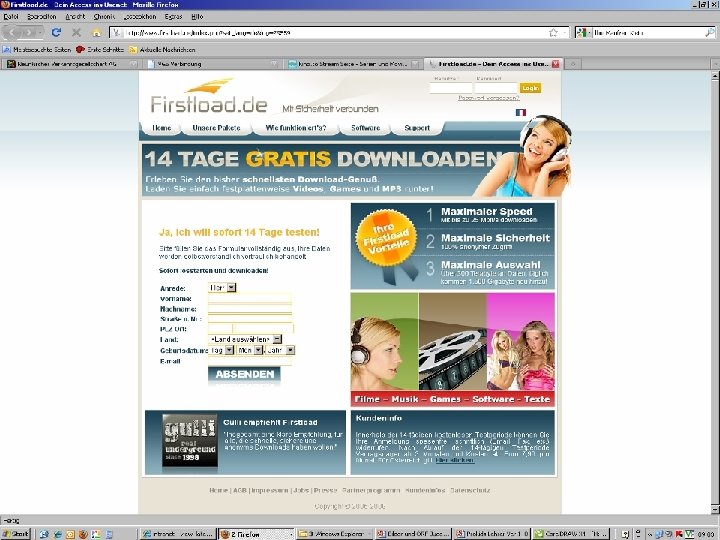
Task: Open the Aktuelle Nachrichten feed bookmark
Action: point(162,49)
